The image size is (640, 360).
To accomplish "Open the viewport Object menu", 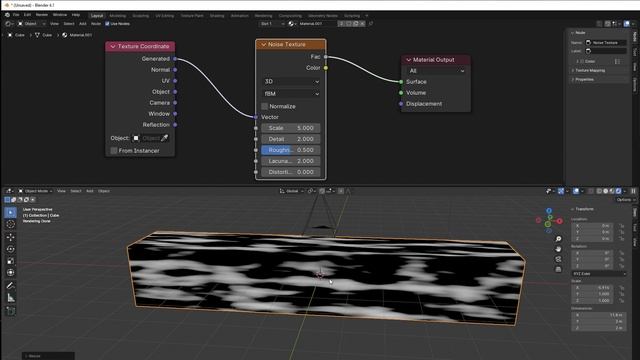I will click(x=103, y=191).
